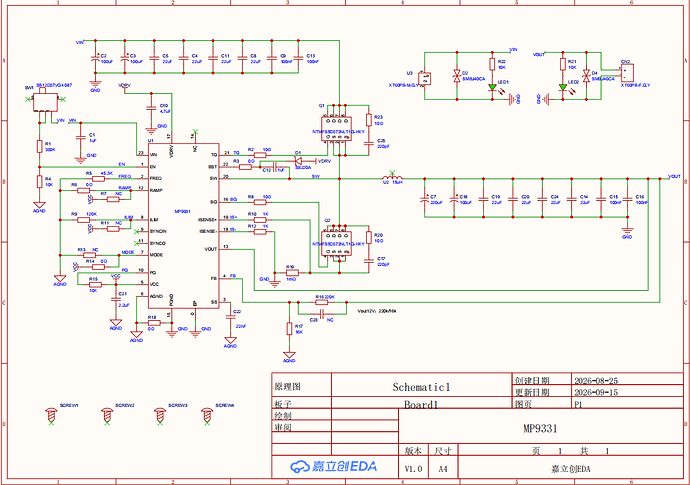Select TVS diode D4 symbol
This screenshot has height=485, width=690.
[586, 76]
